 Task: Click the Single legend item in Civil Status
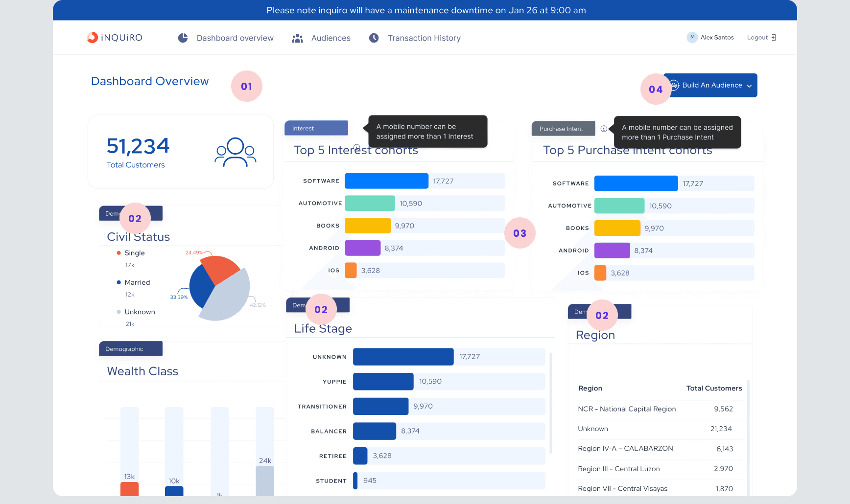[x=131, y=253]
